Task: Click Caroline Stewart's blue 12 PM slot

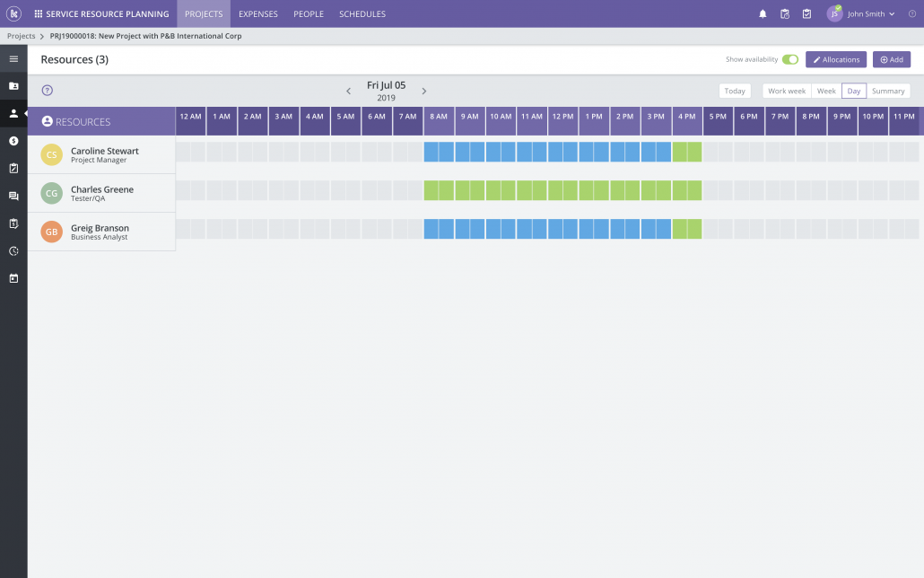Action: (x=562, y=153)
